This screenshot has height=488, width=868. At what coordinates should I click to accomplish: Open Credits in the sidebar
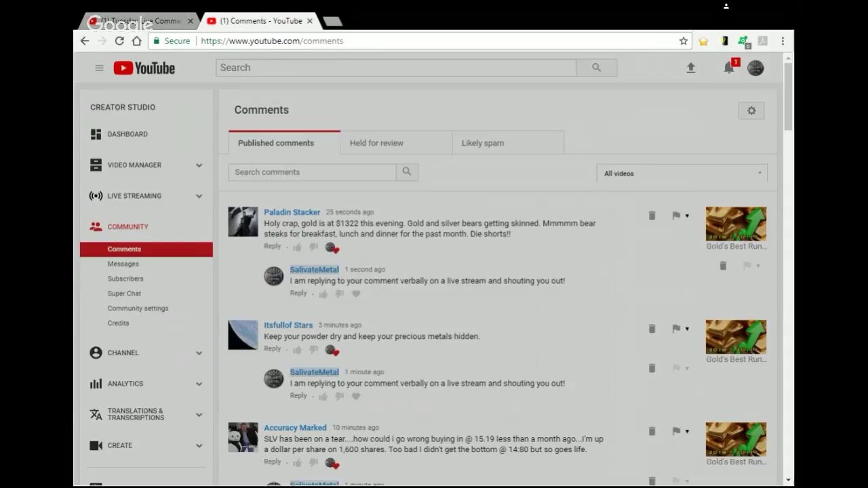click(x=119, y=323)
